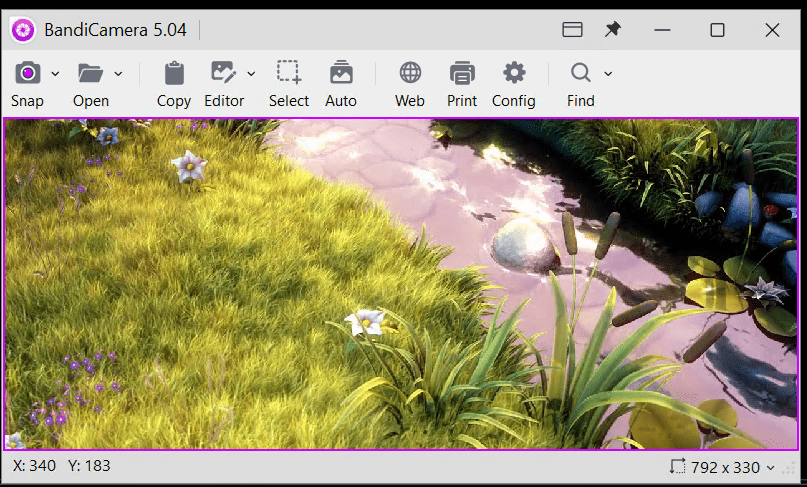The height and width of the screenshot is (487, 807).
Task: Click the X: 340 coordinate readout
Action: coord(34,466)
